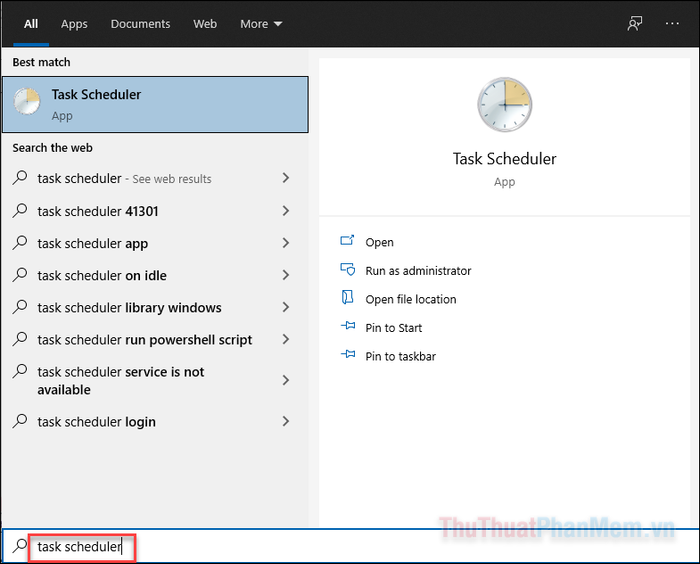
Task: Click the 'task scheduler 41301' suggestion text
Action: click(x=98, y=211)
